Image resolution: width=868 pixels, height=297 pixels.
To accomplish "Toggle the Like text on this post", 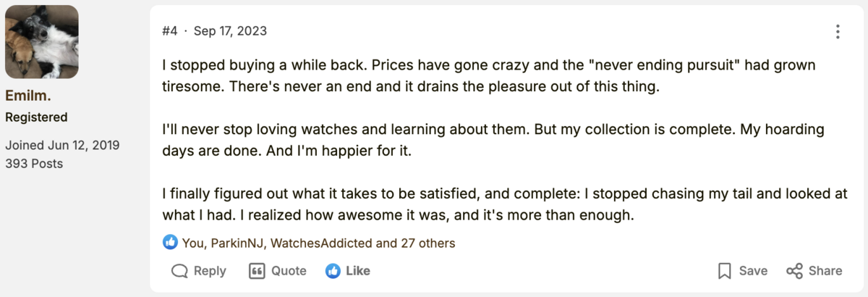I will pyautogui.click(x=358, y=271).
